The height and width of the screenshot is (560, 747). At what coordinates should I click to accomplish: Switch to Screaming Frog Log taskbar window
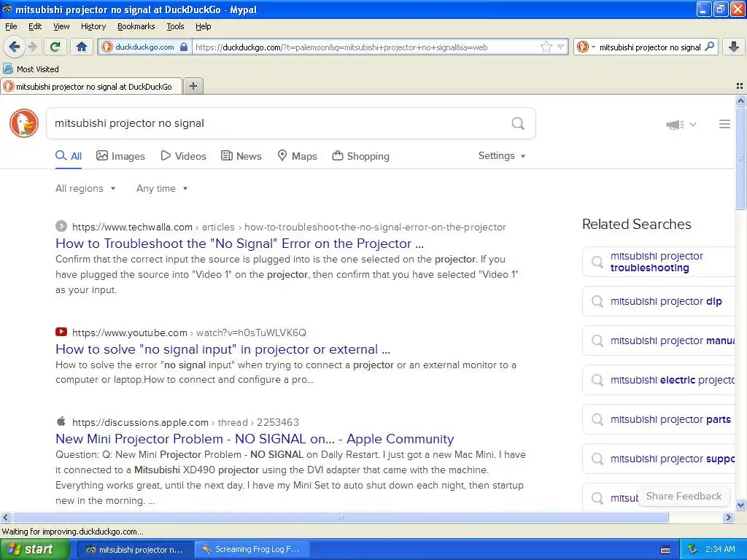coord(252,550)
